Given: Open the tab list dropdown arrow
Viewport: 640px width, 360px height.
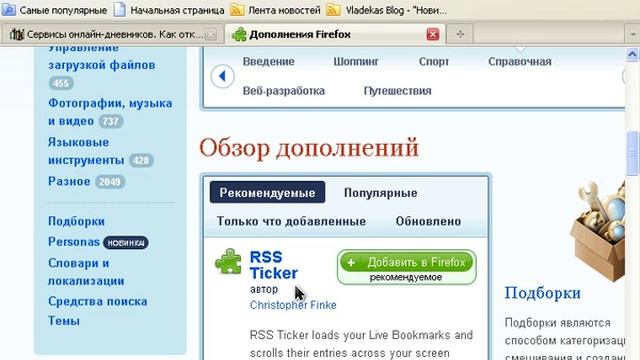Looking at the screenshot, I should 632,34.
